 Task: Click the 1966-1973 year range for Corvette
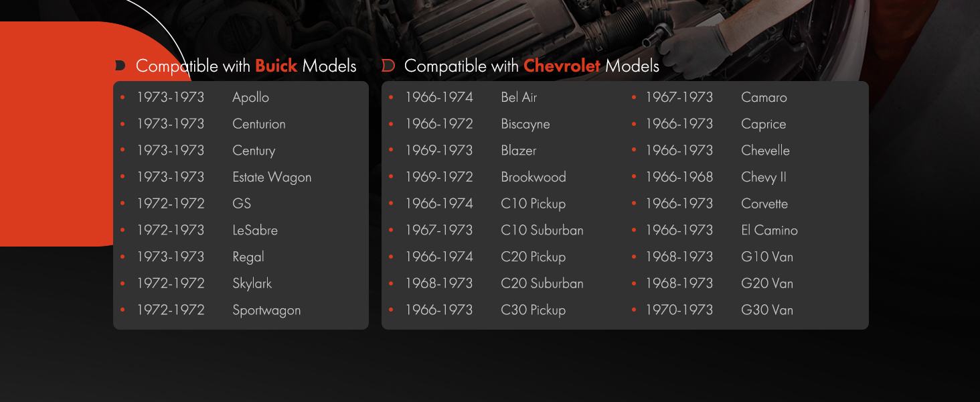point(679,204)
